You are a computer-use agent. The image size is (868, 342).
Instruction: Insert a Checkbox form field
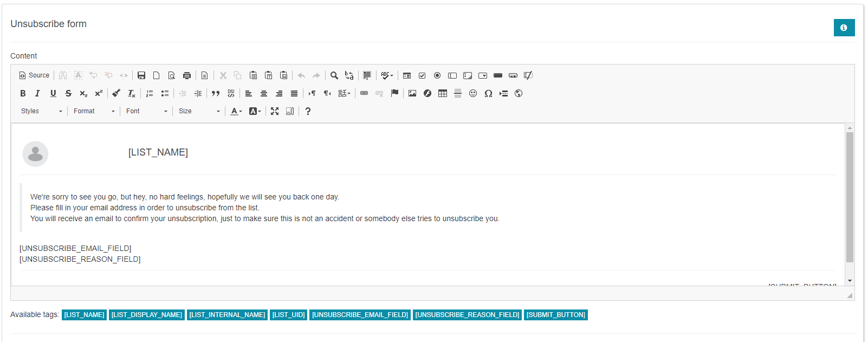422,75
